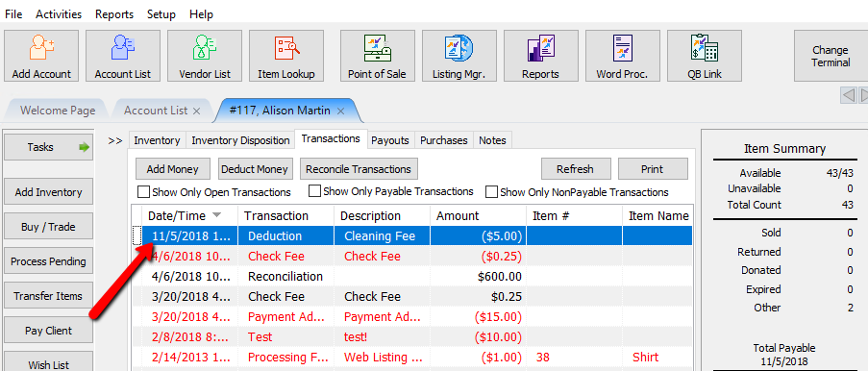Sort by the Transaction column header
This screenshot has height=371, width=868.
click(285, 215)
